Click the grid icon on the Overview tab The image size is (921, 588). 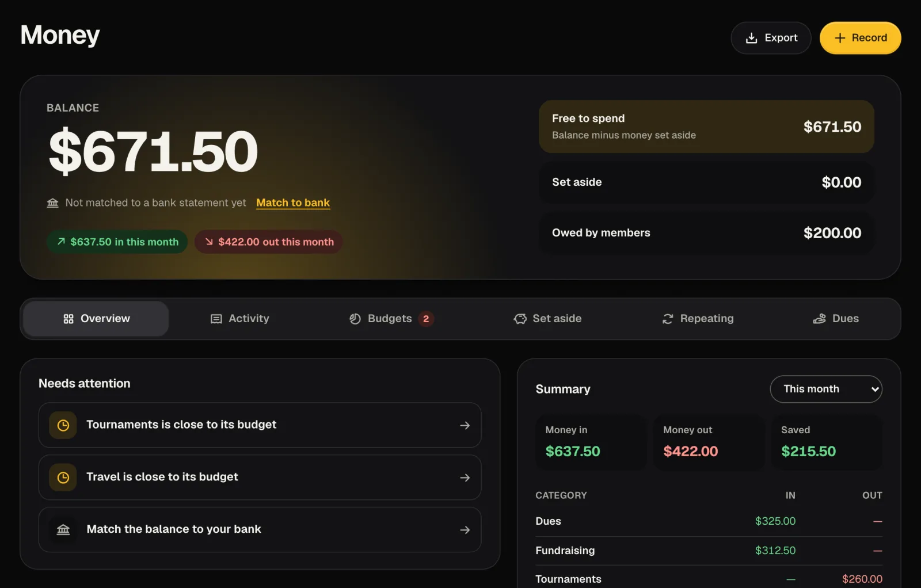point(68,319)
